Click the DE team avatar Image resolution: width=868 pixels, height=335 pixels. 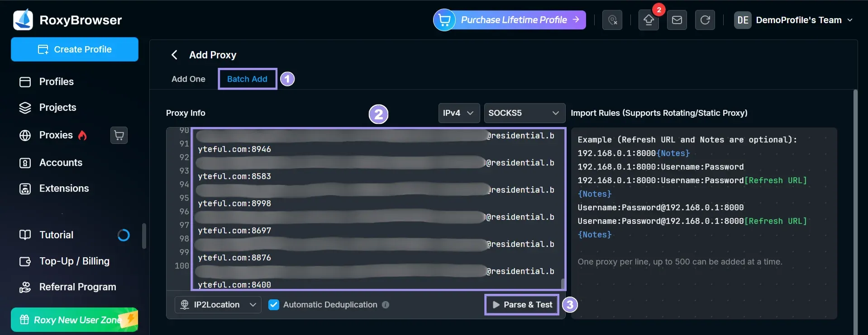(x=743, y=20)
